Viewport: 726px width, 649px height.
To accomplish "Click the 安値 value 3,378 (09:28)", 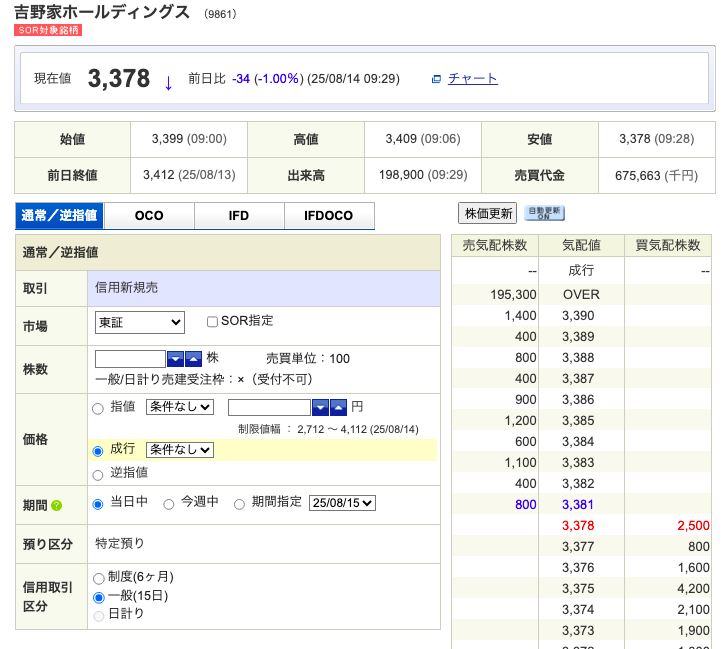I will click(657, 139).
